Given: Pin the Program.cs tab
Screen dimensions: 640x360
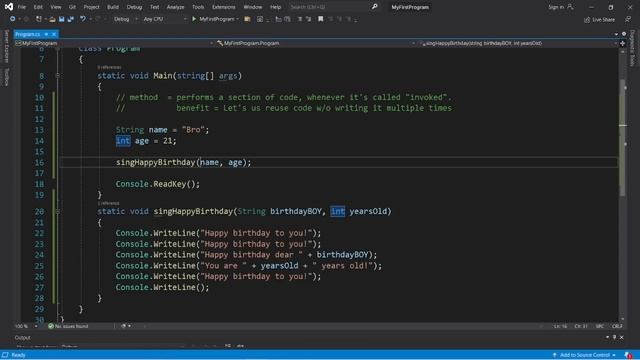Looking at the screenshot, I should point(47,34).
